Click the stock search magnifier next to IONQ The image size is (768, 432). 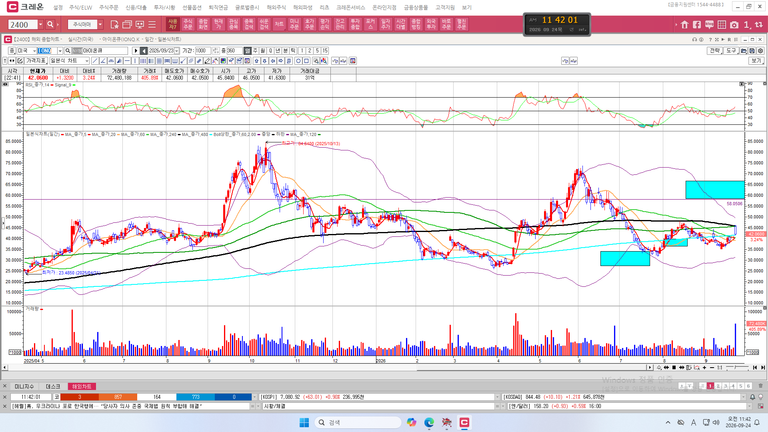(68, 50)
